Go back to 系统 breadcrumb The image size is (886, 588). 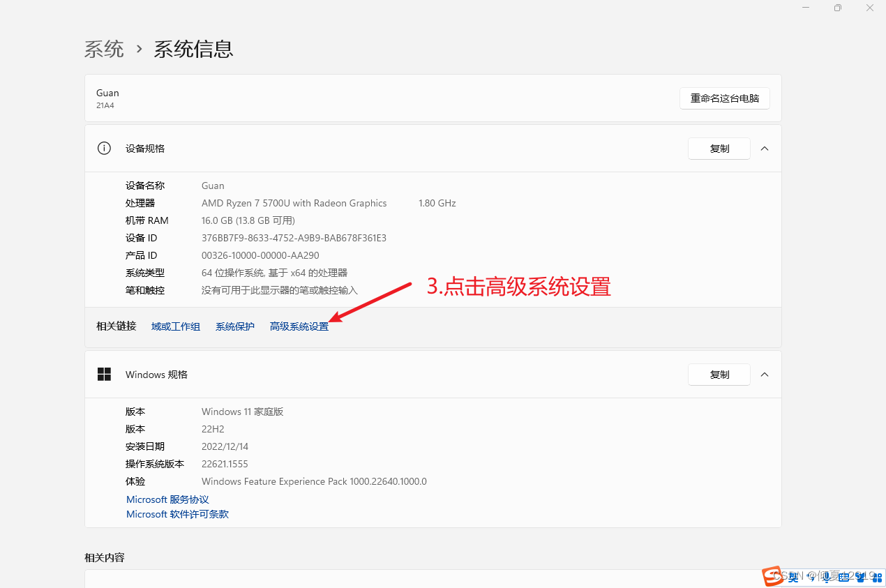(104, 49)
